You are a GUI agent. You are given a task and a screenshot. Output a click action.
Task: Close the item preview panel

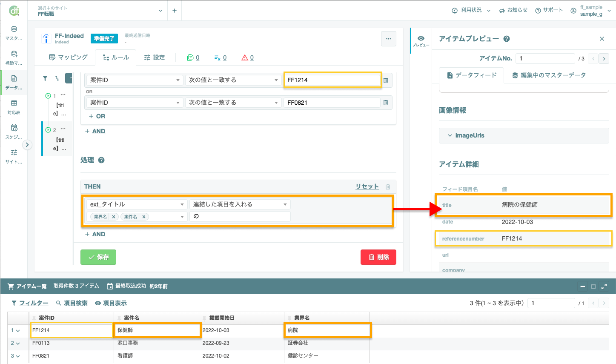602,39
